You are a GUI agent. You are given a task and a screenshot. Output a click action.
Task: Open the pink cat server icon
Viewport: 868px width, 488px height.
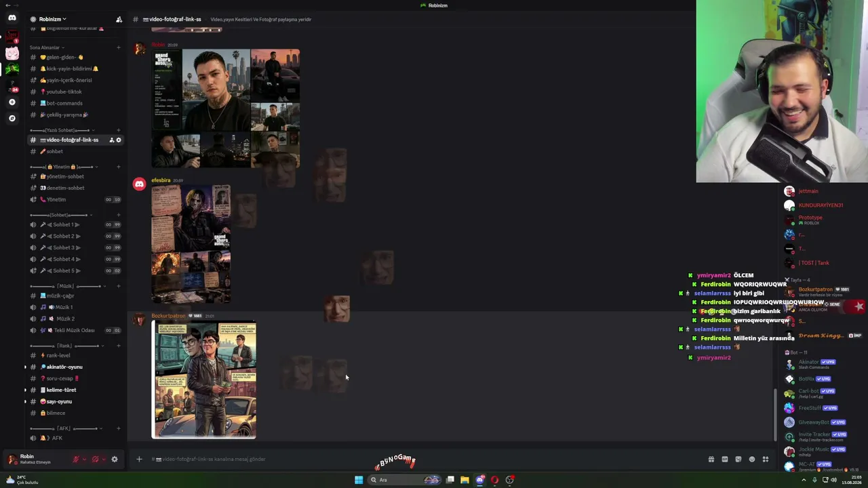(x=12, y=54)
